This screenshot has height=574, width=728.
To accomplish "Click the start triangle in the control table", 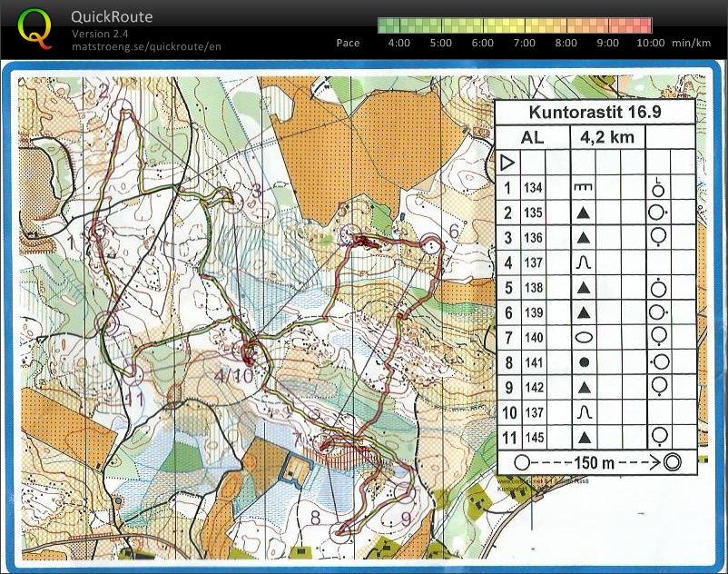I will (x=507, y=163).
